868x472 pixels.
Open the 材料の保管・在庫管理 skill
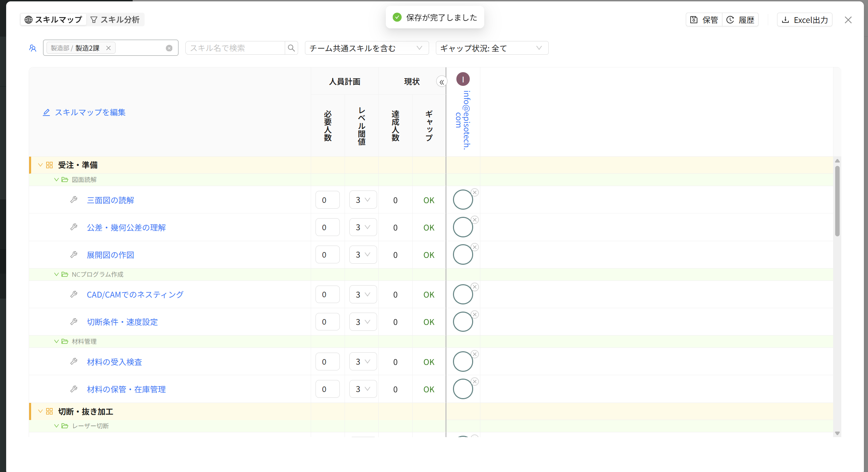click(126, 389)
